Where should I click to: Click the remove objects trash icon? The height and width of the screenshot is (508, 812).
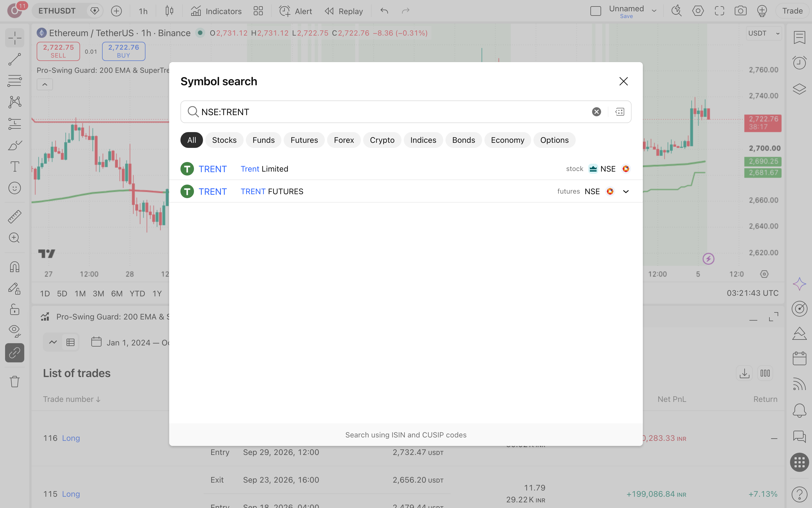click(x=15, y=381)
